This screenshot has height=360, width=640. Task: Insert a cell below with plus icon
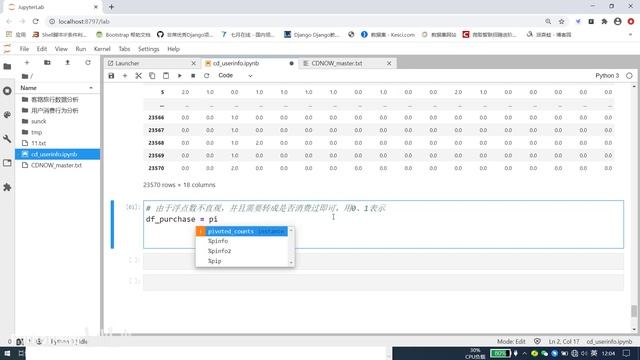click(x=125, y=76)
